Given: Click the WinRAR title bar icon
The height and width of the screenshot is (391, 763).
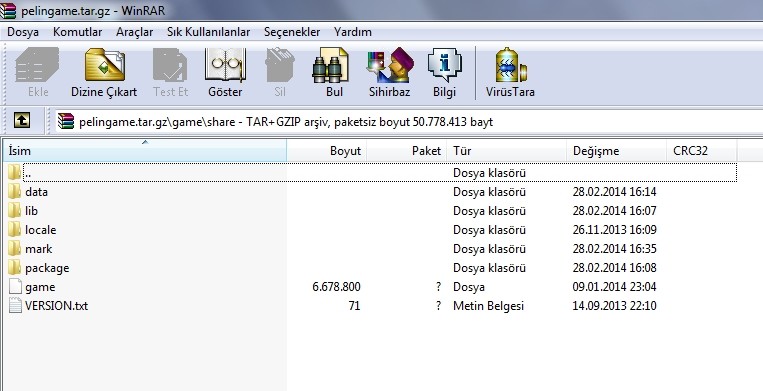Looking at the screenshot, I should coord(8,10).
